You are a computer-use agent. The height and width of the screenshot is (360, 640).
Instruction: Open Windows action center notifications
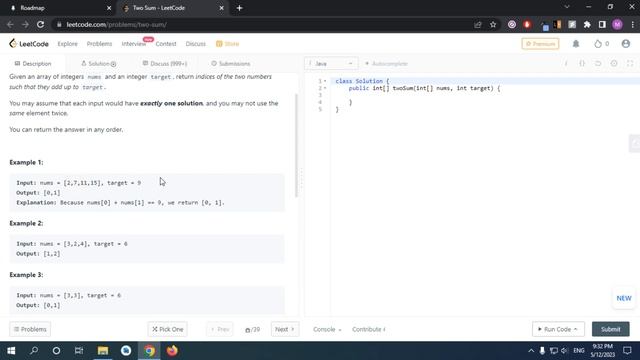(x=627, y=351)
